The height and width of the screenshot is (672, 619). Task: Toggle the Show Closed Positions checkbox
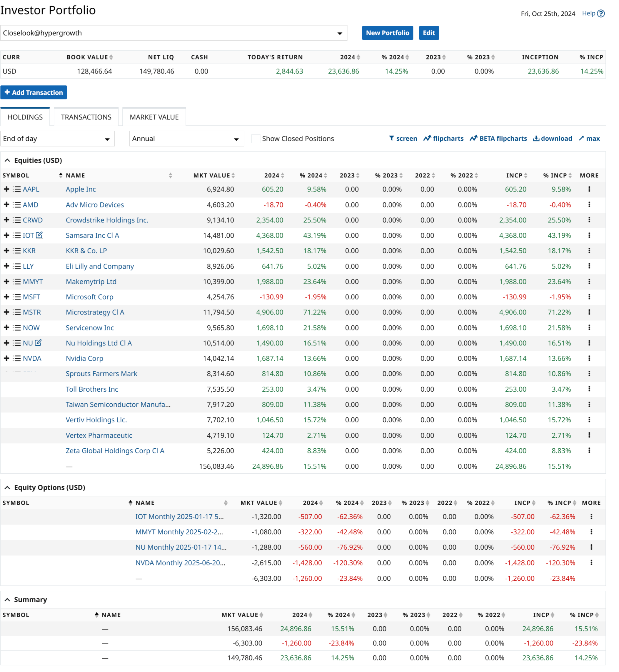coord(256,139)
